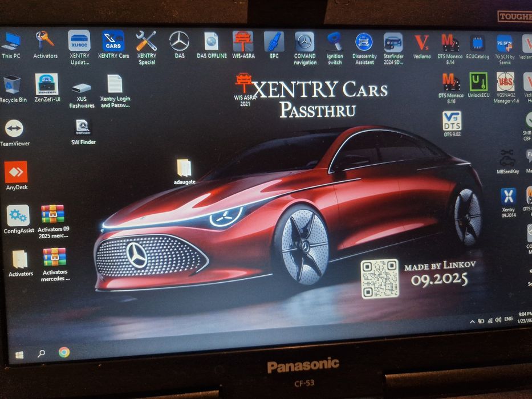Open the This PC desktop icon
The image size is (532, 399).
pyautogui.click(x=11, y=46)
